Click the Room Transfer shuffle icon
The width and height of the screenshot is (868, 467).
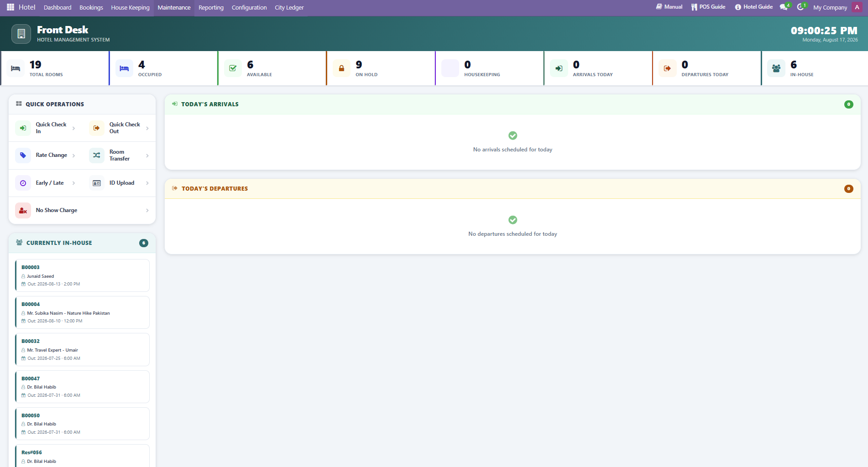click(x=97, y=156)
